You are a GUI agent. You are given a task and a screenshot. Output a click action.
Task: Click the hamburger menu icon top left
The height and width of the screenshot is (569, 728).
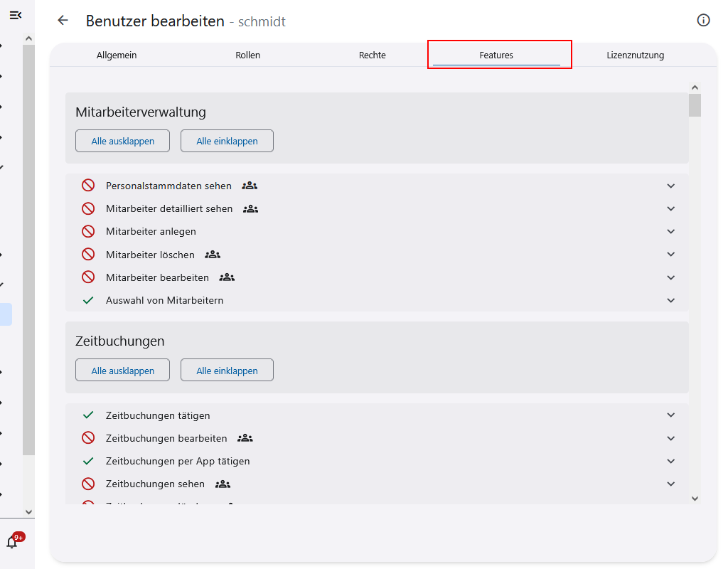point(16,14)
